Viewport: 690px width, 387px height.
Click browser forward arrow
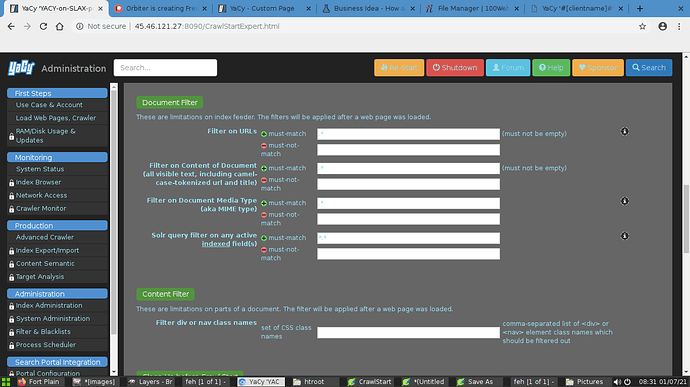27,26
